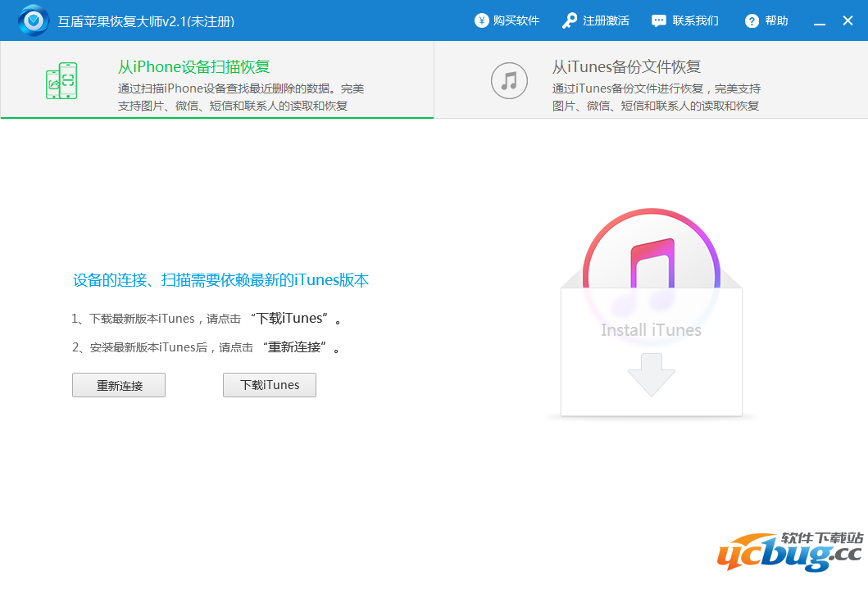Click the 重新连接 reconnect button
868x589 pixels.
pyautogui.click(x=119, y=385)
